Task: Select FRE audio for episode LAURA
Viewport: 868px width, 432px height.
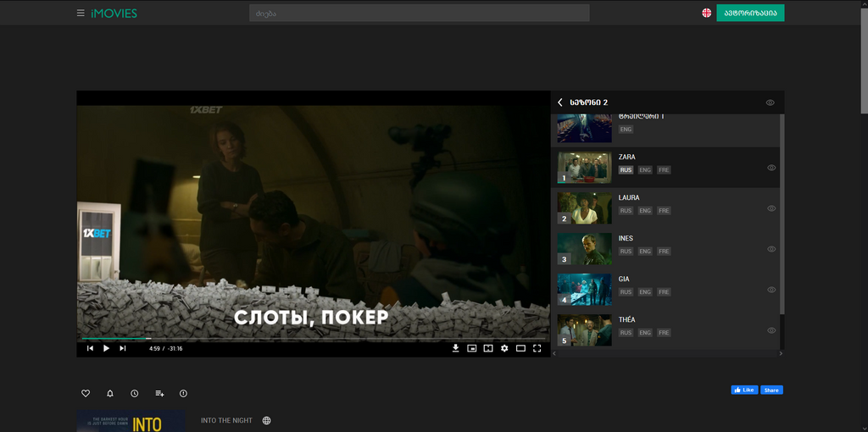Action: pyautogui.click(x=664, y=211)
